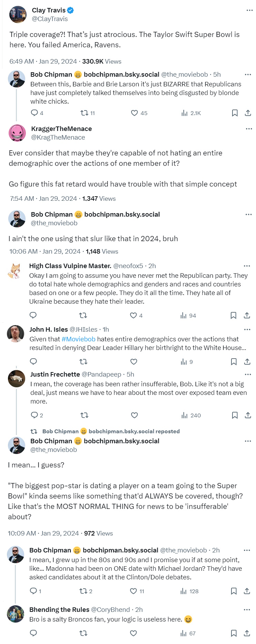Screen dimensions: 256x644
Task: Open @KragTheMenace handle link
Action: tap(58, 138)
